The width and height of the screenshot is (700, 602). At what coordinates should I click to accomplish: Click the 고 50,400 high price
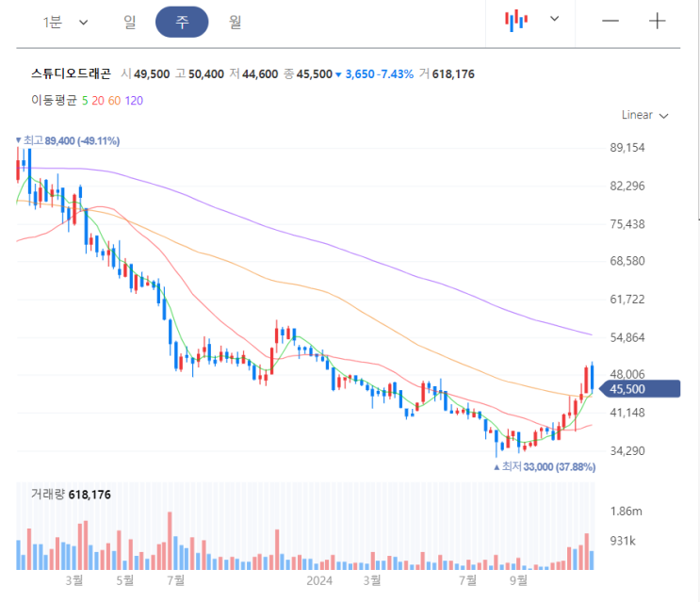tap(200, 73)
